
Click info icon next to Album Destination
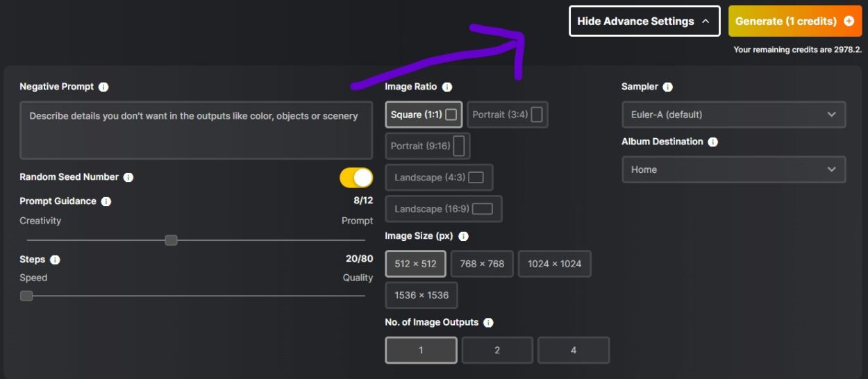pos(713,142)
